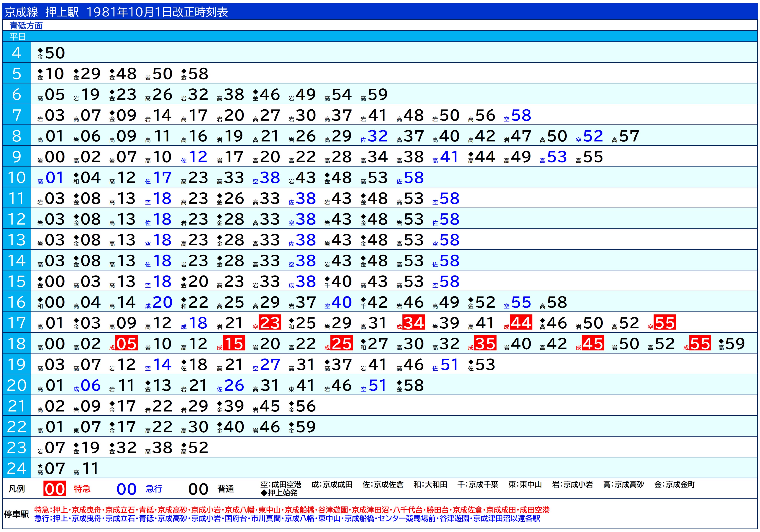Click the 千:京成千葉 legend entry
The height and width of the screenshot is (532, 760).
point(478,485)
